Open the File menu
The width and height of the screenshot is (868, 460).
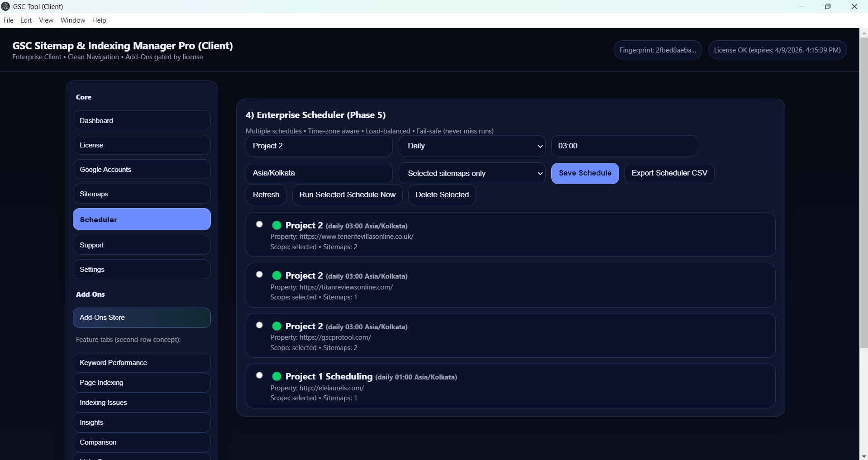[8, 20]
